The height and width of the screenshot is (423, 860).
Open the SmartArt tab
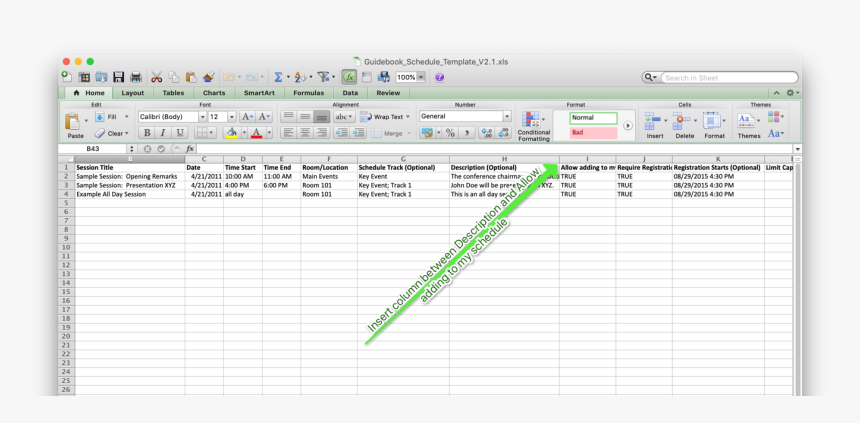tap(259, 93)
